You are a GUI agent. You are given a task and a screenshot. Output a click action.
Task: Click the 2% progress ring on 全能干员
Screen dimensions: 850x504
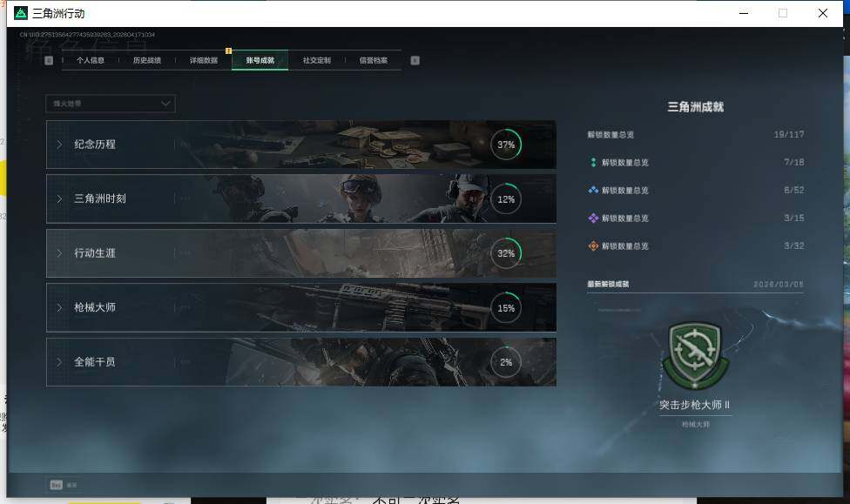pyautogui.click(x=506, y=362)
